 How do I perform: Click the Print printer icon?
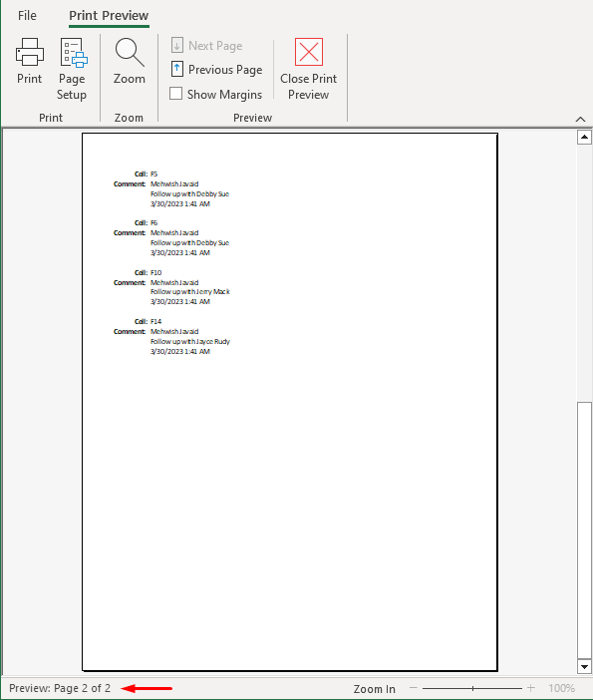point(30,52)
